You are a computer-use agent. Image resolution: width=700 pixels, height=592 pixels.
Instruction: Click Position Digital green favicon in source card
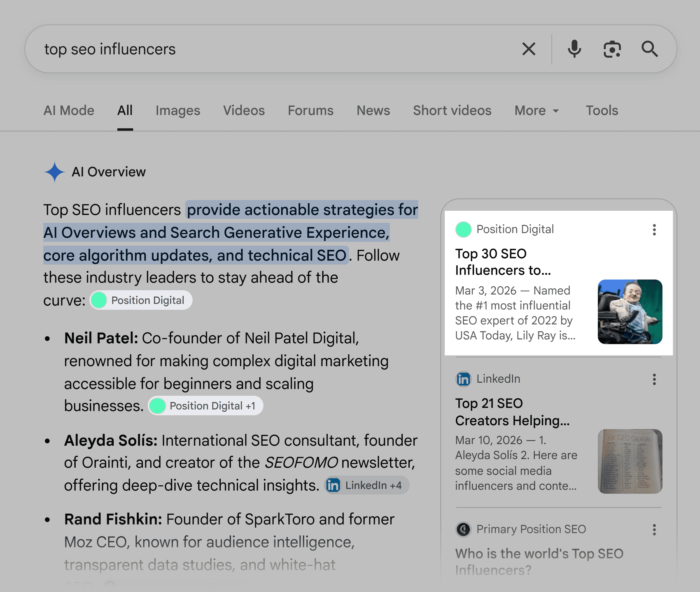[463, 230]
